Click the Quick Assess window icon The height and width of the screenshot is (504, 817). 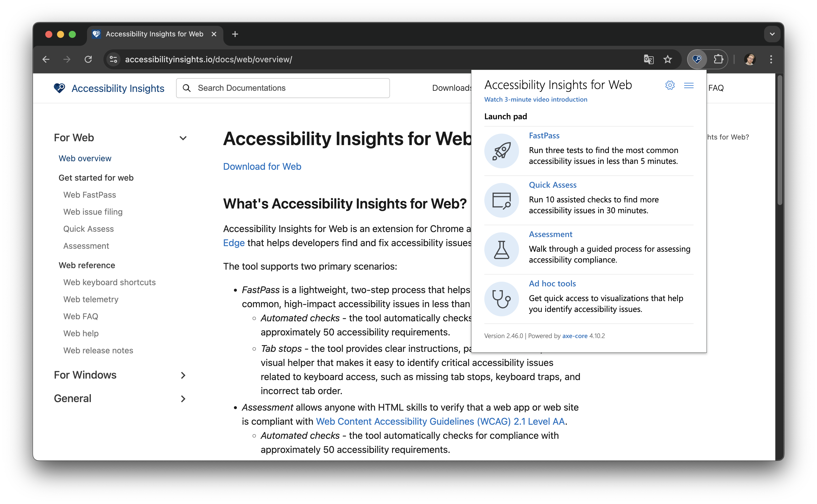501,200
